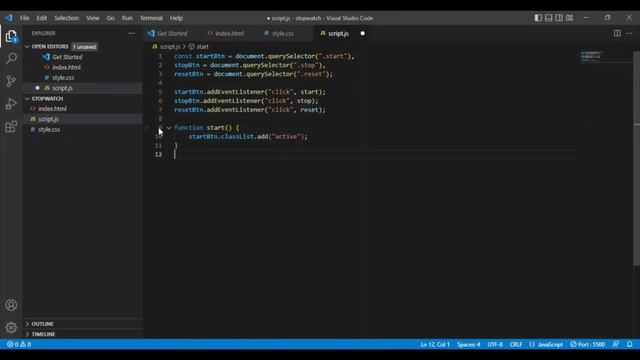640x360 pixels.
Task: Open the Manage gear icon
Action: pos(11,327)
